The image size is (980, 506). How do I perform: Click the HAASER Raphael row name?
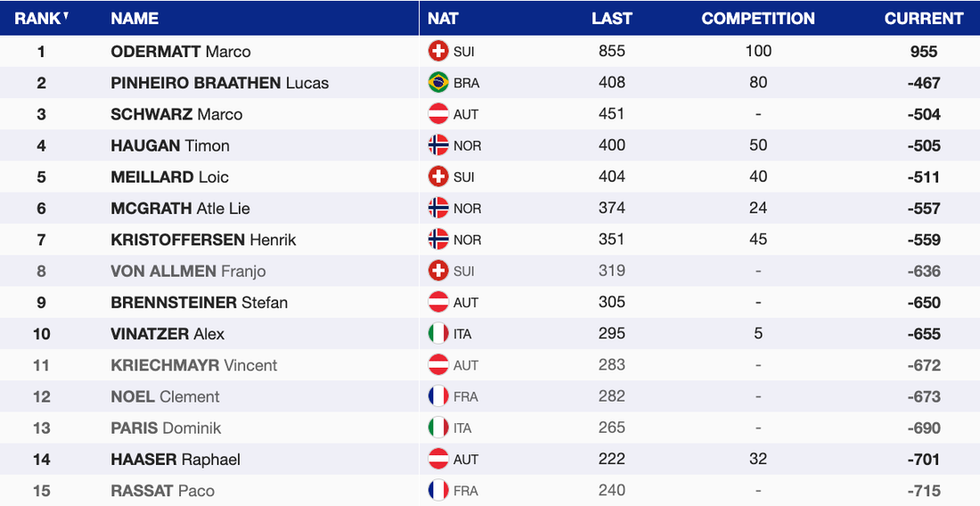pos(176,460)
